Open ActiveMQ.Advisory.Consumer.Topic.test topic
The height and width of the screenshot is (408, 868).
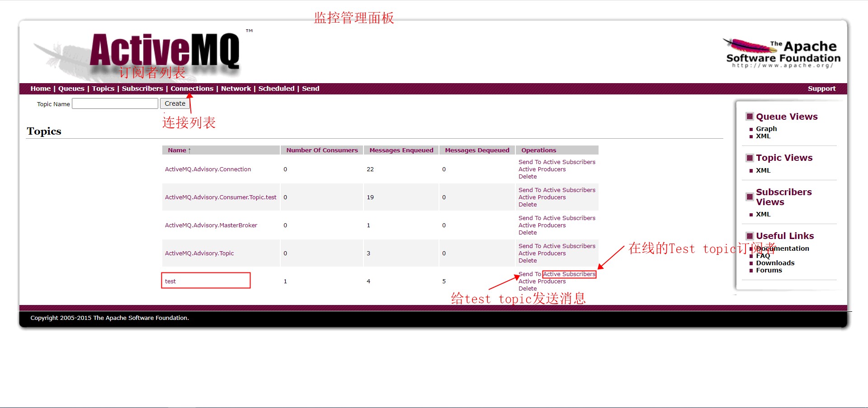tap(221, 197)
